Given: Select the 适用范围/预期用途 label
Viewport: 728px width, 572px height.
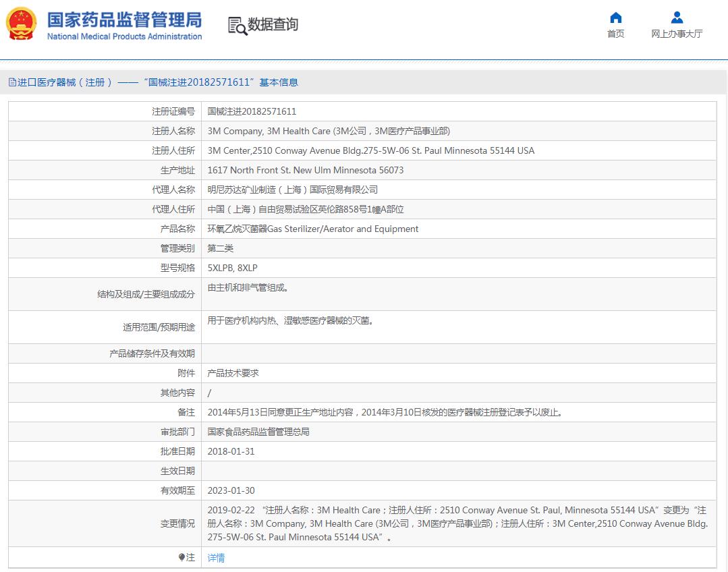Looking at the screenshot, I should pos(105,327).
